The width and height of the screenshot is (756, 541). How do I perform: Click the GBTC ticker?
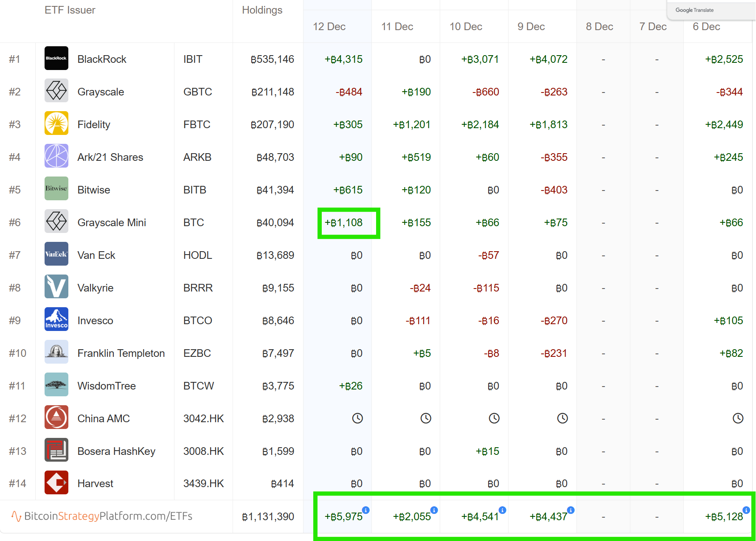click(x=197, y=92)
